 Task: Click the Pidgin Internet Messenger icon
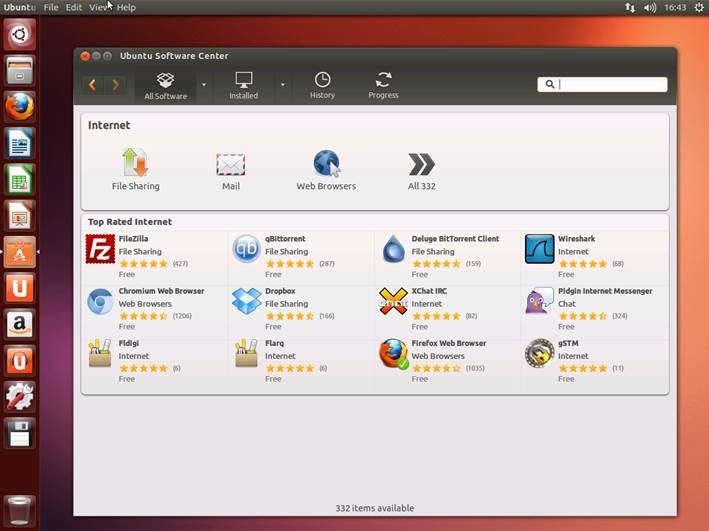click(x=539, y=301)
